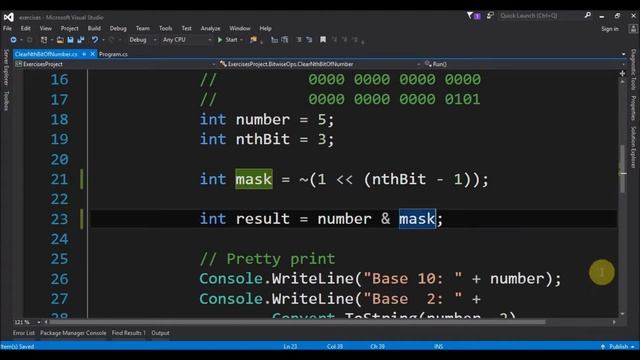This screenshot has width=640, height=360.
Task: Open the ClearNthBitOfNumber class navigation dropdown
Action: pyautogui.click(x=320, y=64)
